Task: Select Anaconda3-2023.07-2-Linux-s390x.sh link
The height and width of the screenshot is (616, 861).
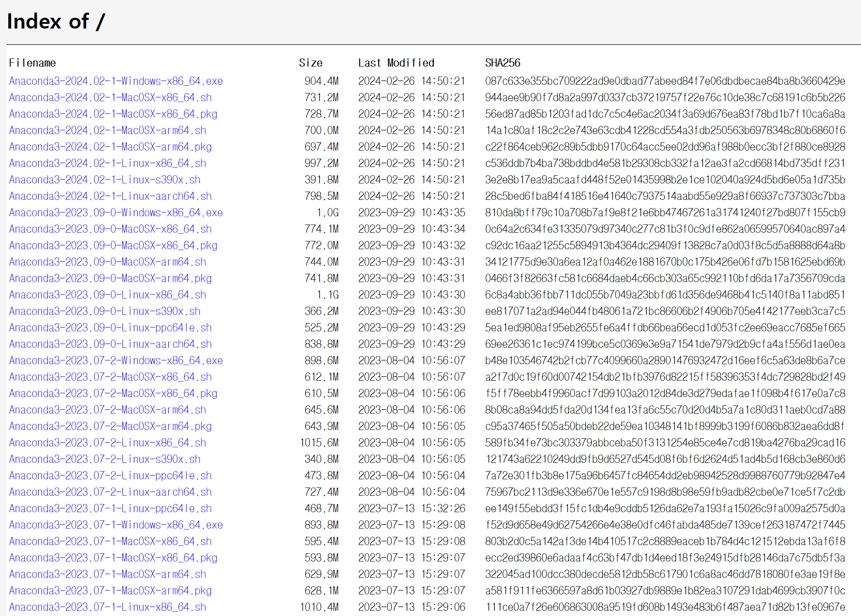Action: 104,459
